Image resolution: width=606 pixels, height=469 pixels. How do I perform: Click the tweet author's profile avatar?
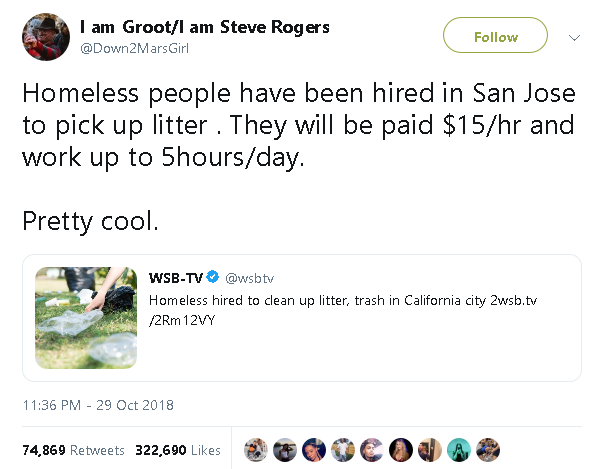(x=44, y=35)
